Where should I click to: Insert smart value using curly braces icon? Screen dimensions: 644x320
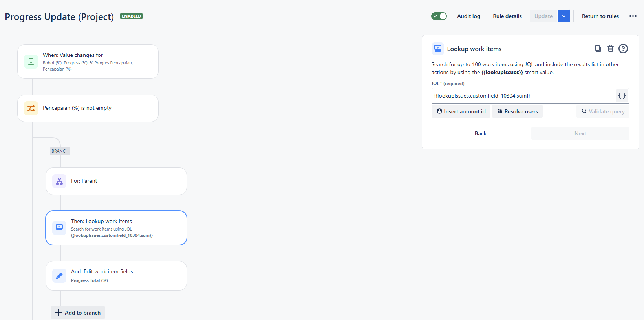point(622,96)
